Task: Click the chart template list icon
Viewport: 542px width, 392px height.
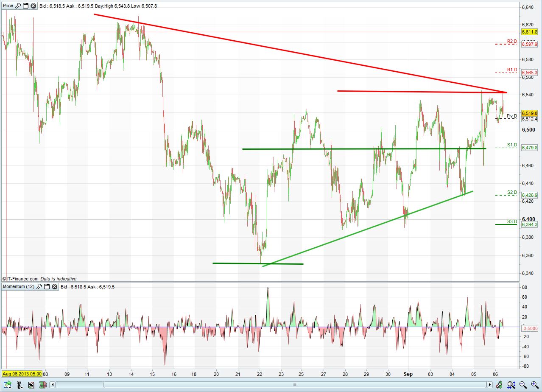Action: 31,385
